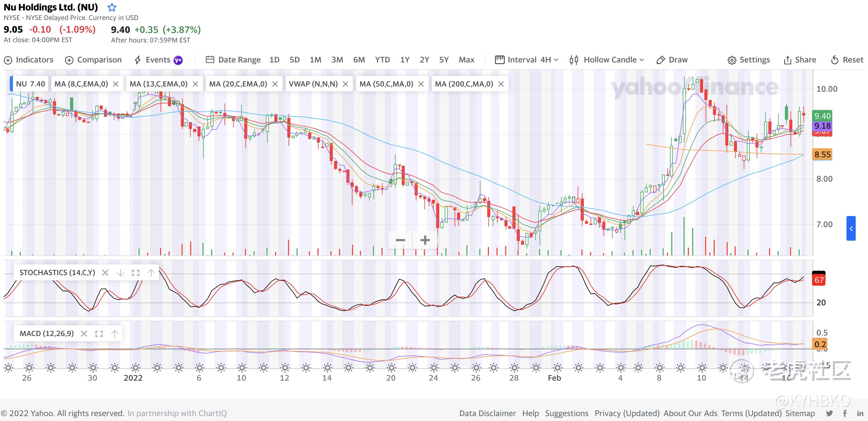Select the 6M range
Screen dimensions: 868x421
(359, 60)
